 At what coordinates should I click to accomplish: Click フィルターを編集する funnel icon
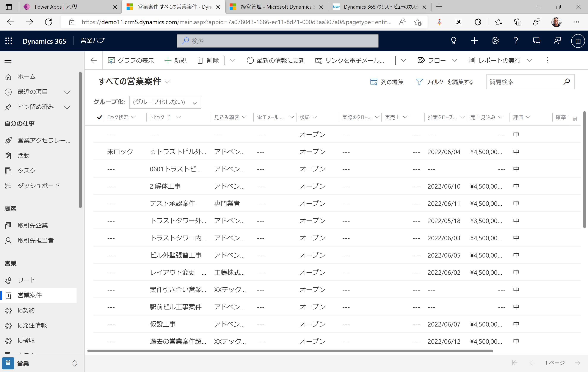click(419, 82)
